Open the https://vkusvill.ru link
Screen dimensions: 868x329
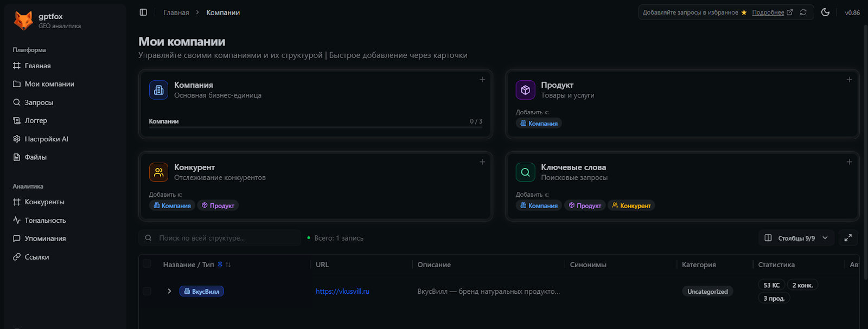342,292
